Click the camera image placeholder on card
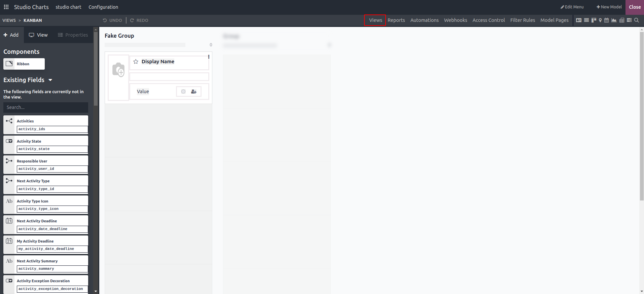The width and height of the screenshot is (644, 294). tap(118, 70)
